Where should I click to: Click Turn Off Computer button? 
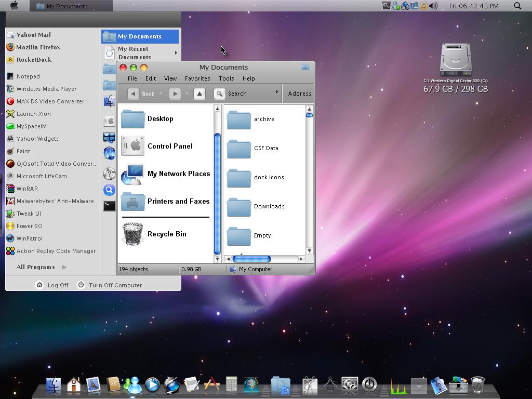point(109,285)
